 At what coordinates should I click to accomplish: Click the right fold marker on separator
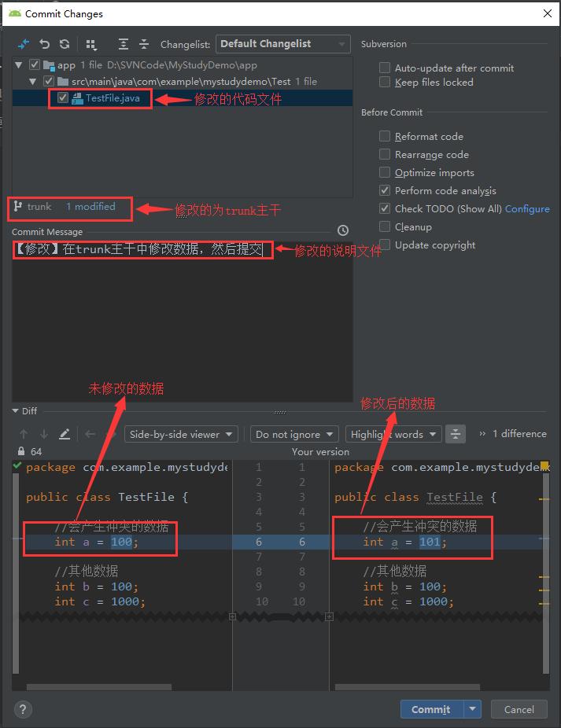click(329, 616)
